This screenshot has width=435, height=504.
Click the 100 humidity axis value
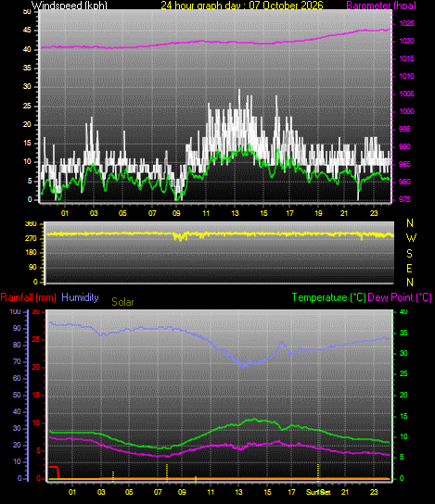point(16,312)
